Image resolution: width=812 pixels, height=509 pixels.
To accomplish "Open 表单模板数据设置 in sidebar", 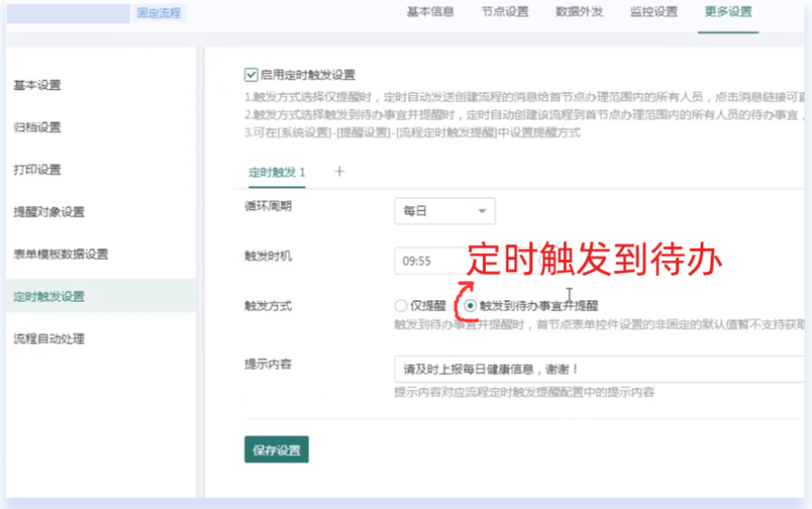I will click(x=61, y=254).
